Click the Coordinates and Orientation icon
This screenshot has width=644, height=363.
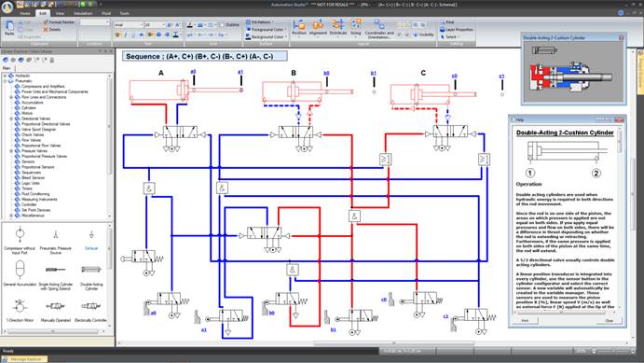(379, 28)
